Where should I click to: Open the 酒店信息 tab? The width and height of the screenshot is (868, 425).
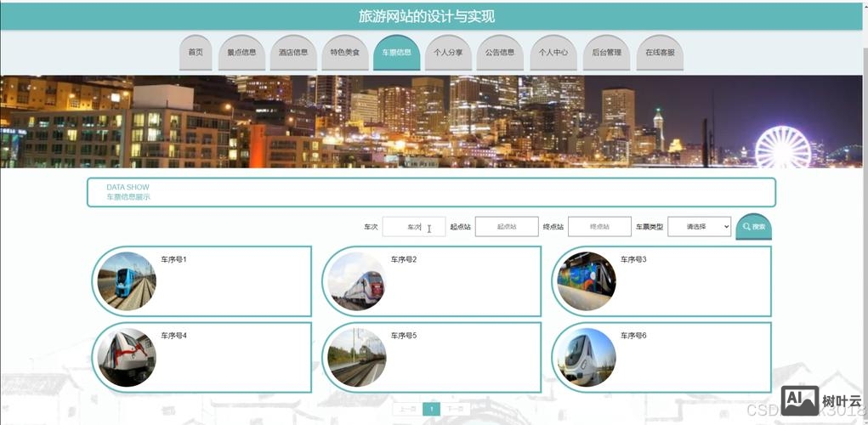293,53
